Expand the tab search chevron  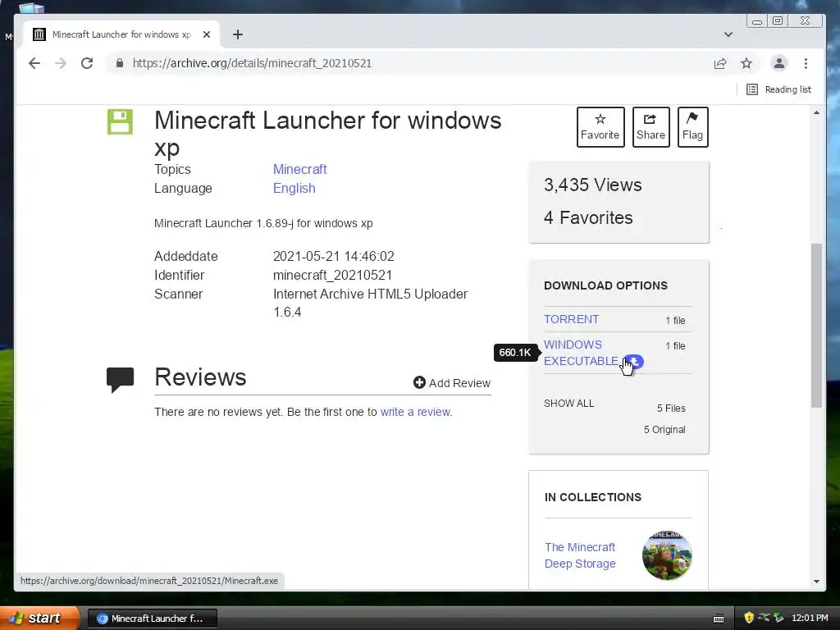[728, 34]
